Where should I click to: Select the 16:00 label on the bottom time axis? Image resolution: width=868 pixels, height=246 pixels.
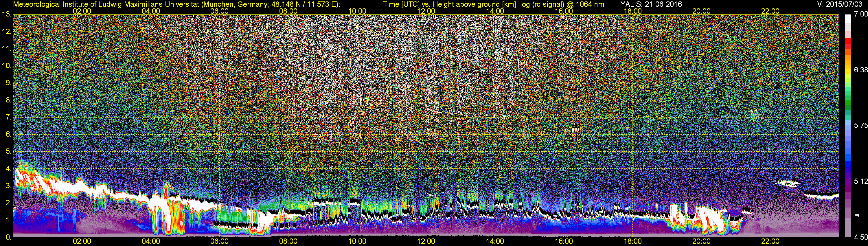click(x=564, y=242)
